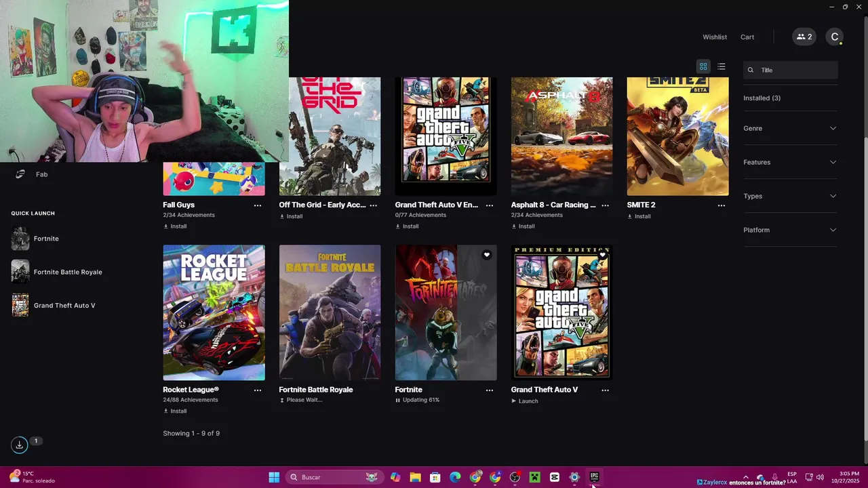This screenshot has width=868, height=488.
Task: Toggle favorite heart on GTA V Premium cover
Action: (602, 255)
